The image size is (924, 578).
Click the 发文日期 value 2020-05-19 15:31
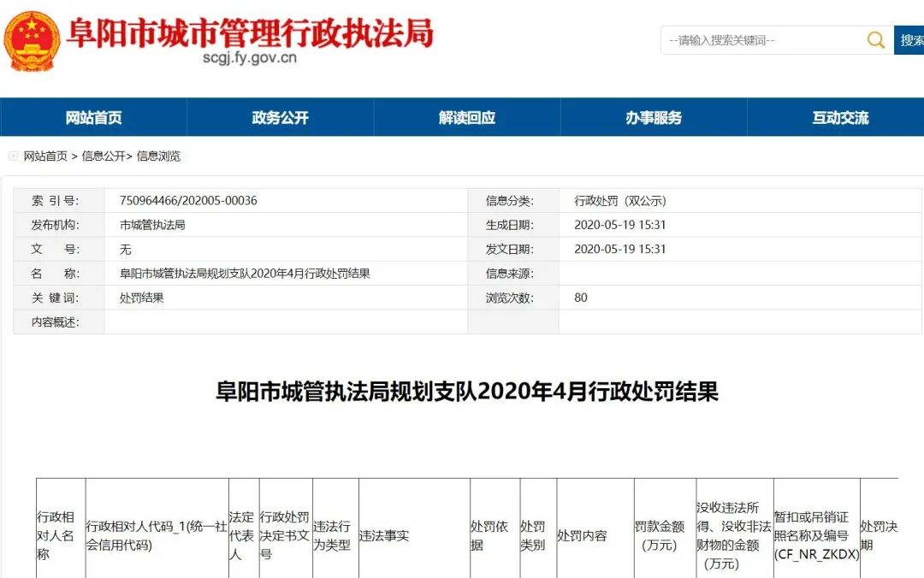coord(620,249)
